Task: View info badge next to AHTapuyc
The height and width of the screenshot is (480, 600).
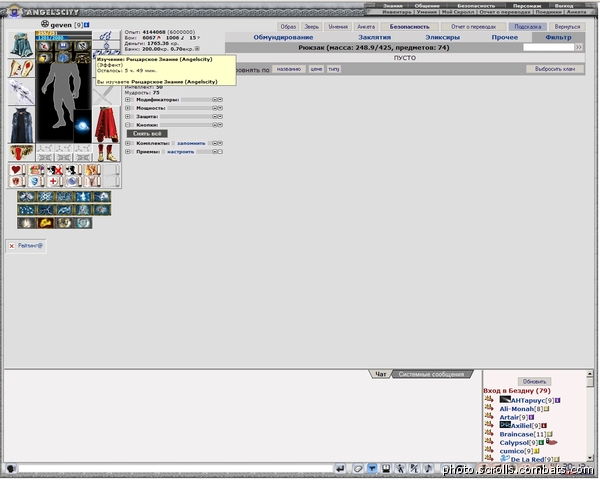Action: click(558, 401)
